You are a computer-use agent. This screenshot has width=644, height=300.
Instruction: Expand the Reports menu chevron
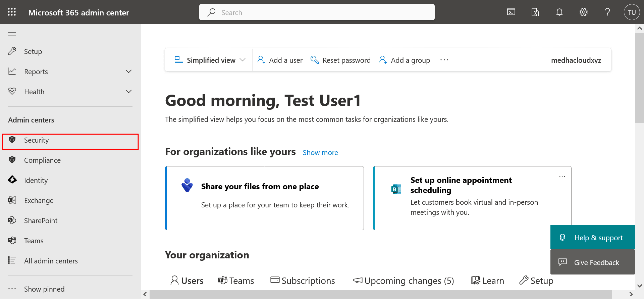pyautogui.click(x=128, y=71)
